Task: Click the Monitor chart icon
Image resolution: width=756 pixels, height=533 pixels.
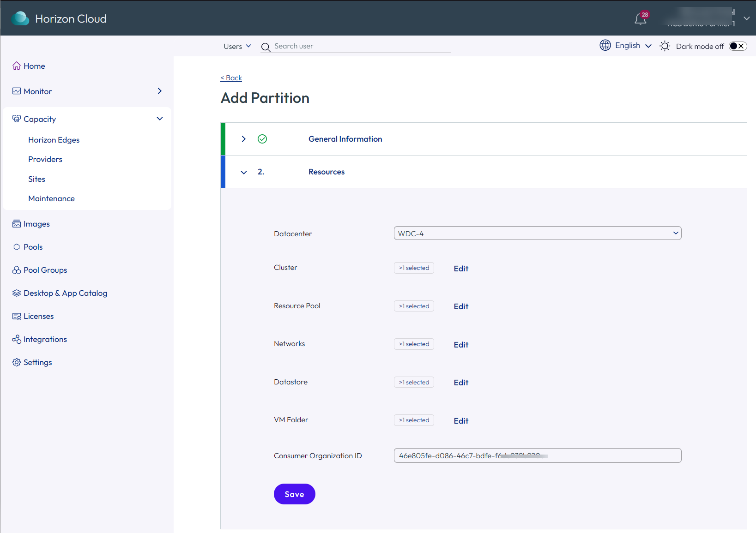Action: tap(17, 91)
